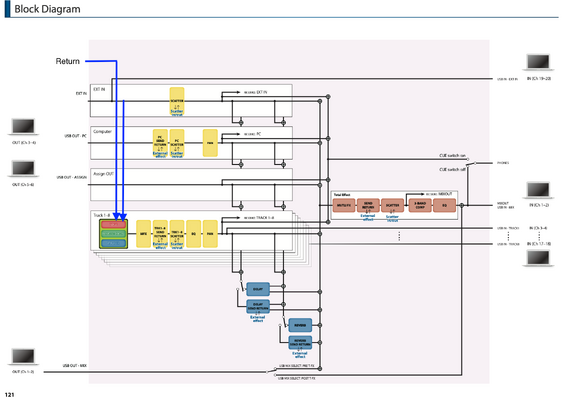575x400 pixels.
Task: Click EXT IN label inside top channel box
Action: (x=99, y=89)
